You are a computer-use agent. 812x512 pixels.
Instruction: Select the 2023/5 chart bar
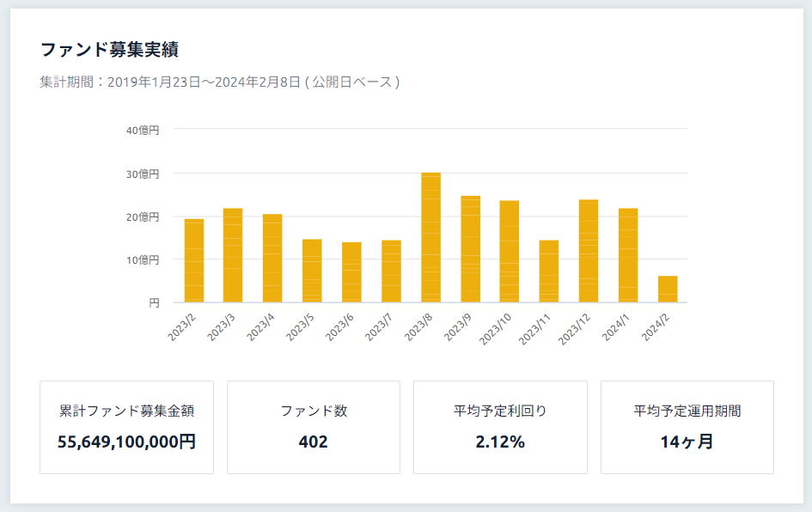[x=312, y=271]
